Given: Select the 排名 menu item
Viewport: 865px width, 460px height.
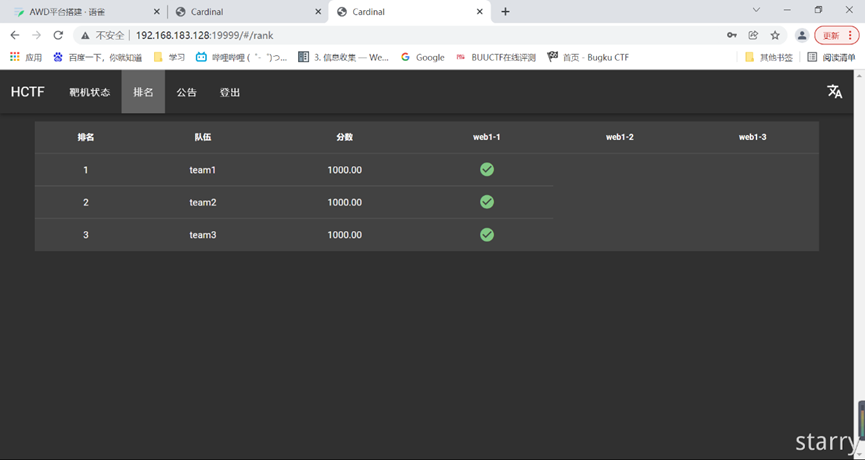Looking at the screenshot, I should click(143, 92).
